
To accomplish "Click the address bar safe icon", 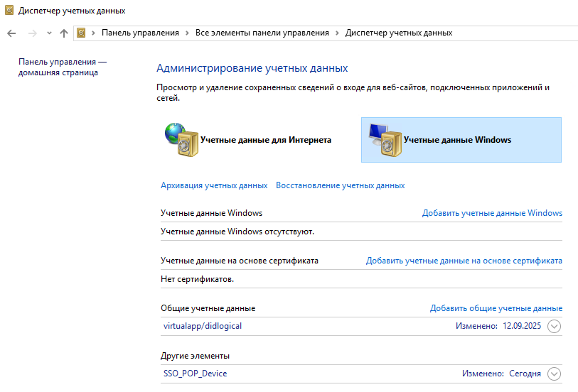I will (x=82, y=33).
